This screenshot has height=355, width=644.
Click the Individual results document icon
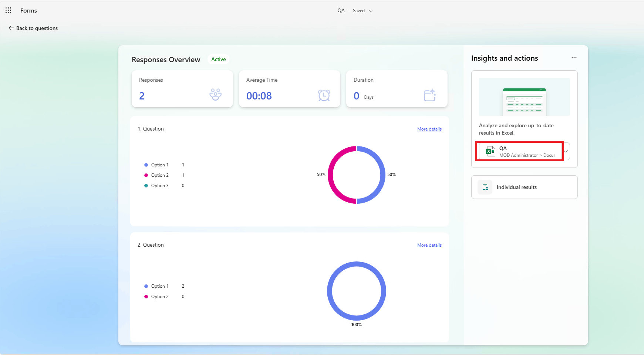(x=485, y=187)
